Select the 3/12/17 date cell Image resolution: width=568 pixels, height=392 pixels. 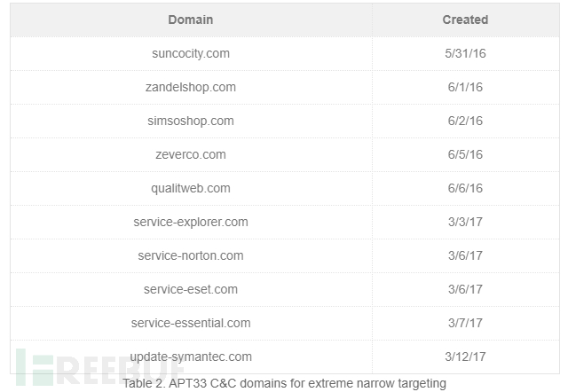tap(465, 357)
